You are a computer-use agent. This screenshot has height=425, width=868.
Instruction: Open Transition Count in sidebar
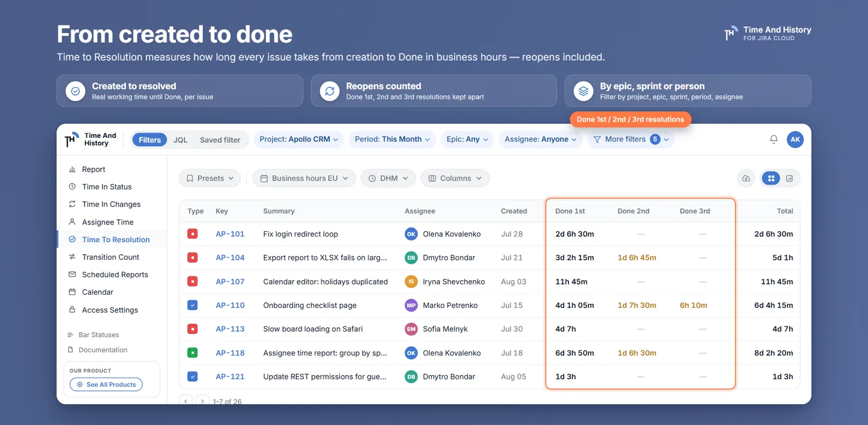coord(112,257)
